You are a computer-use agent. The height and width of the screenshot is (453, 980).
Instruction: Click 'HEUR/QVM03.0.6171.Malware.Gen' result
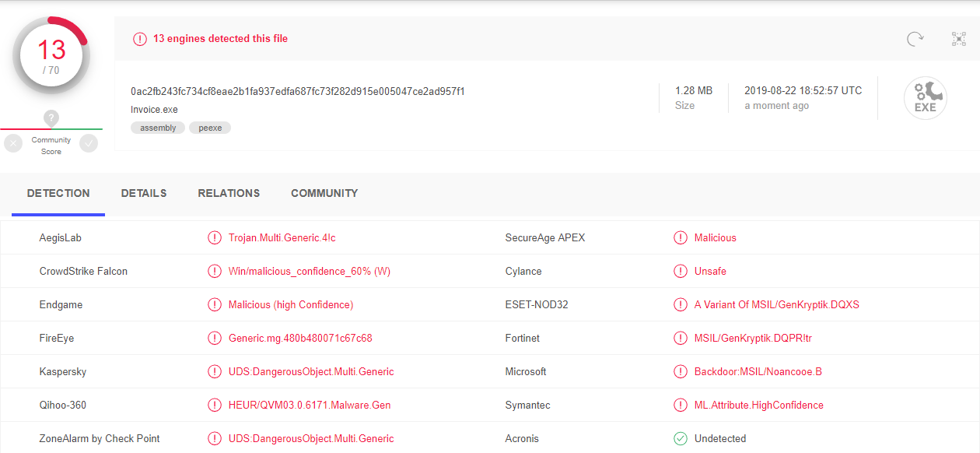coord(310,406)
